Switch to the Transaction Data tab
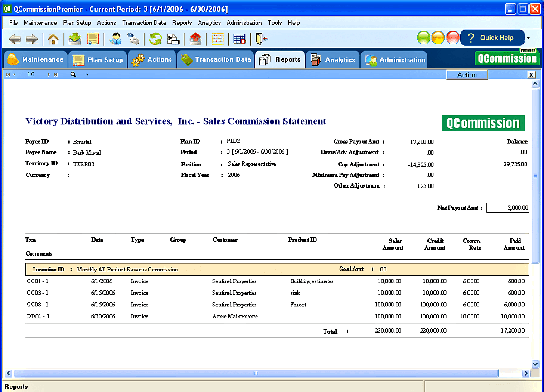This screenshot has width=544, height=392. coord(215,60)
